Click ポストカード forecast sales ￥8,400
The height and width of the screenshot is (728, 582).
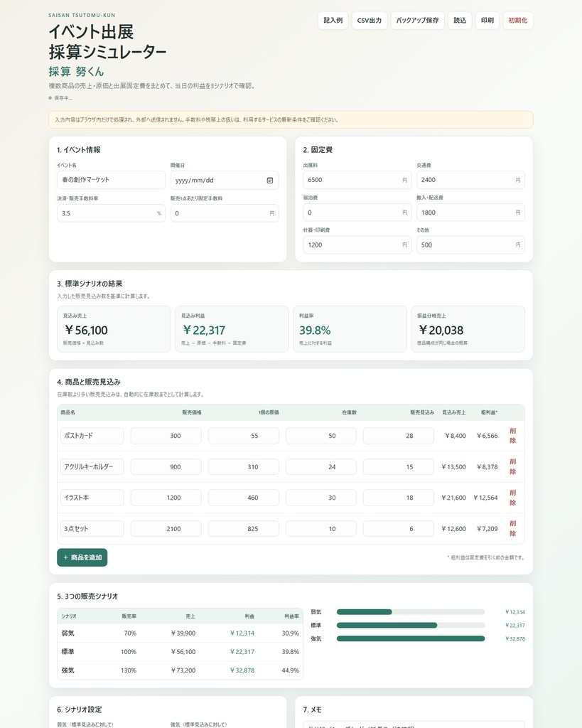(x=456, y=436)
